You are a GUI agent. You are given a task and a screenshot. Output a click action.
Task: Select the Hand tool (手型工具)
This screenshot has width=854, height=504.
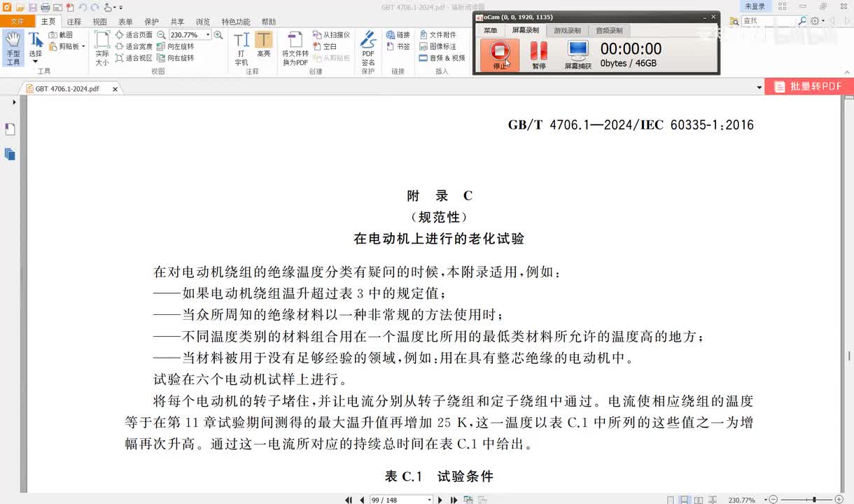click(13, 48)
